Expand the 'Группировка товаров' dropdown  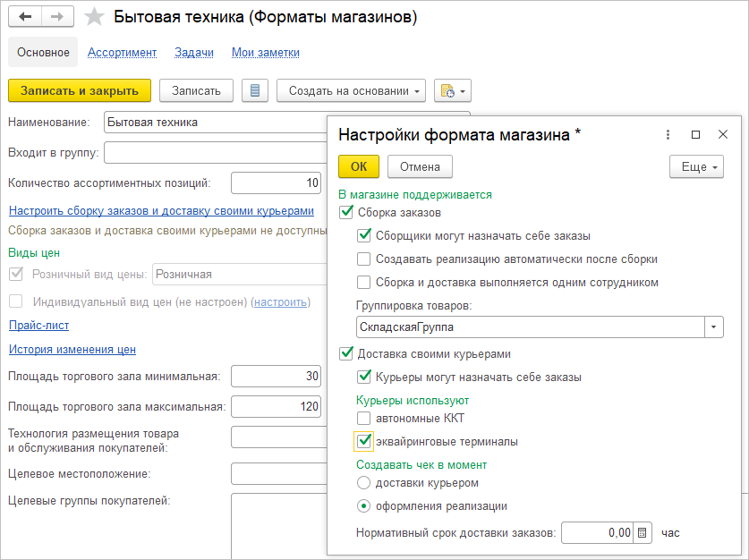(714, 327)
